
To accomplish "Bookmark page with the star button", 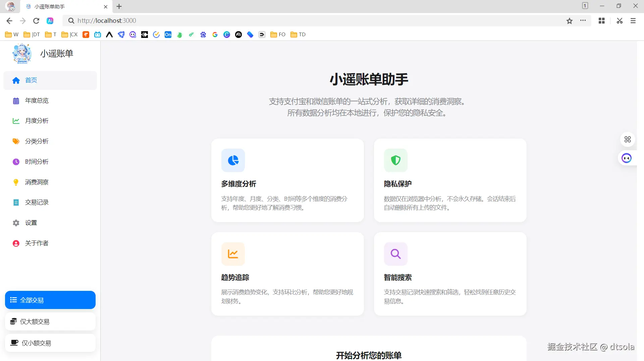I will pyautogui.click(x=570, y=21).
